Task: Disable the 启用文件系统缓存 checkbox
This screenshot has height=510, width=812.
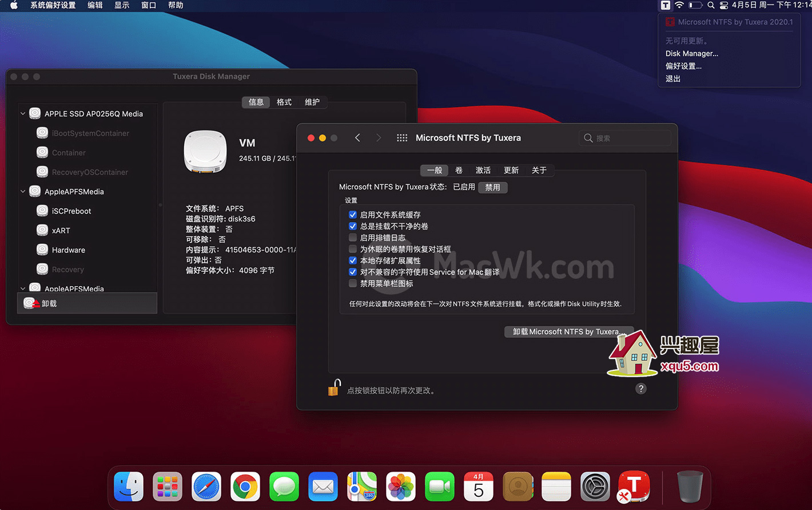Action: pyautogui.click(x=353, y=215)
